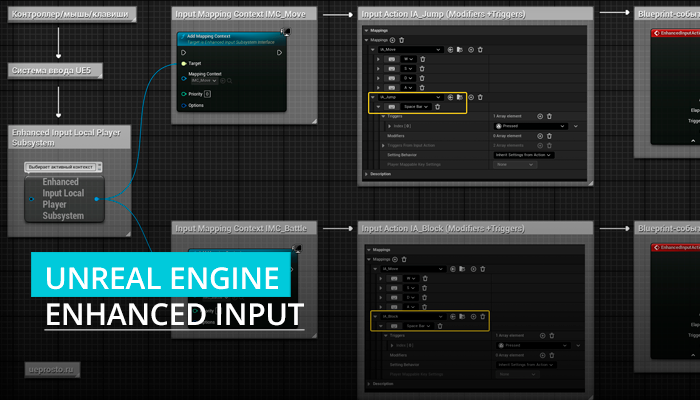Viewport: 700px width, 400px height.
Task: Open the Pressed trigger type dropdown under IA_Jump
Action: tap(531, 126)
